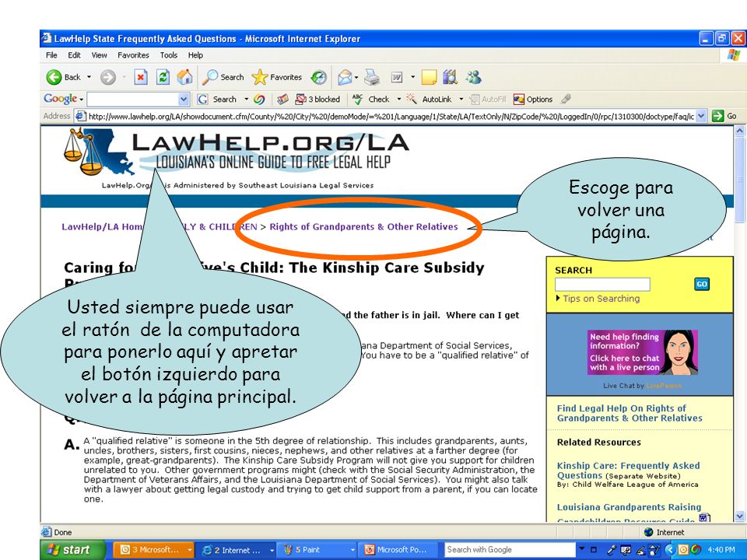Click the 4:40 PM taskbar clock
The image size is (747, 560).
721,550
